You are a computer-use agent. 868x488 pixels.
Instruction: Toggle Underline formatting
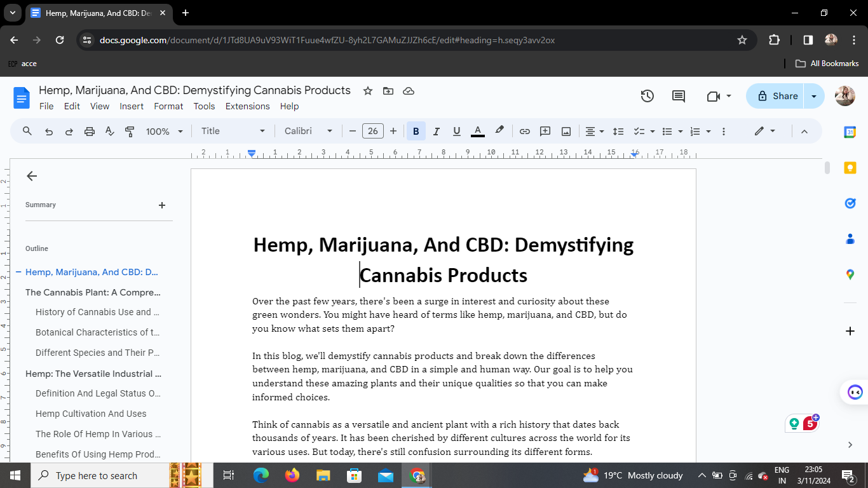[x=456, y=132]
